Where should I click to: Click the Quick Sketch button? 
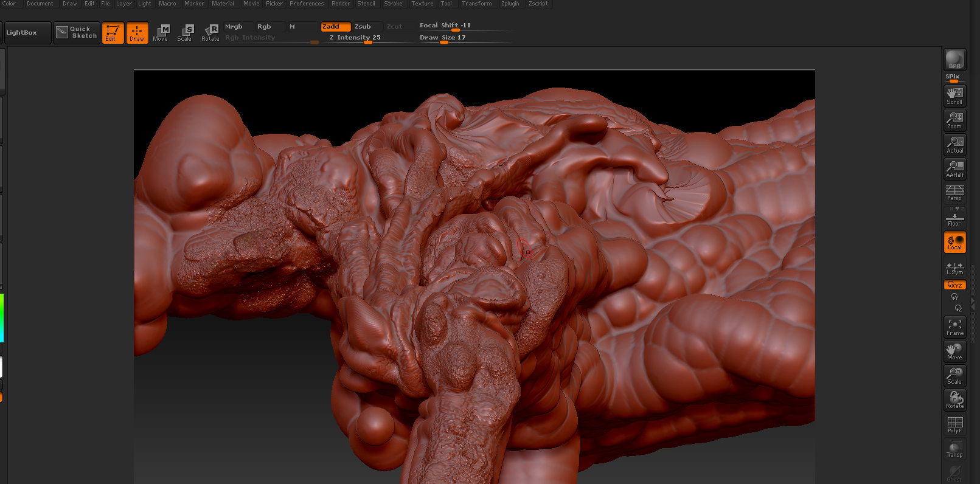(77, 33)
